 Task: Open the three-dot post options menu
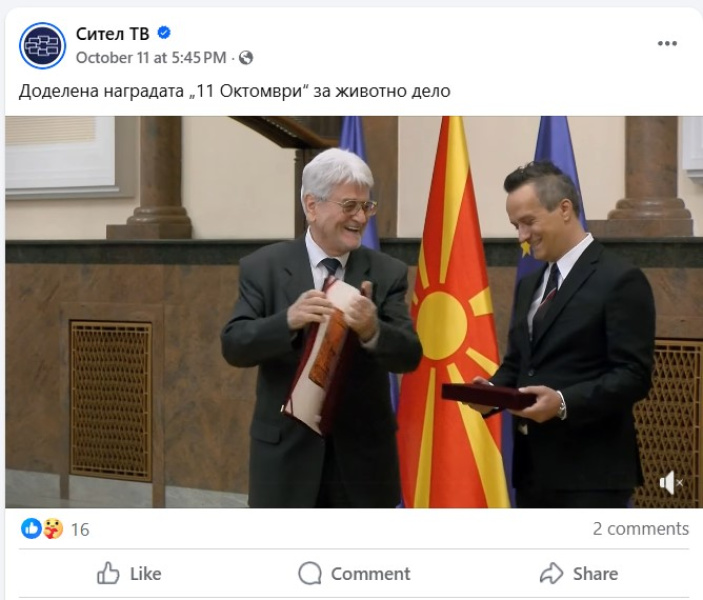pyautogui.click(x=667, y=43)
